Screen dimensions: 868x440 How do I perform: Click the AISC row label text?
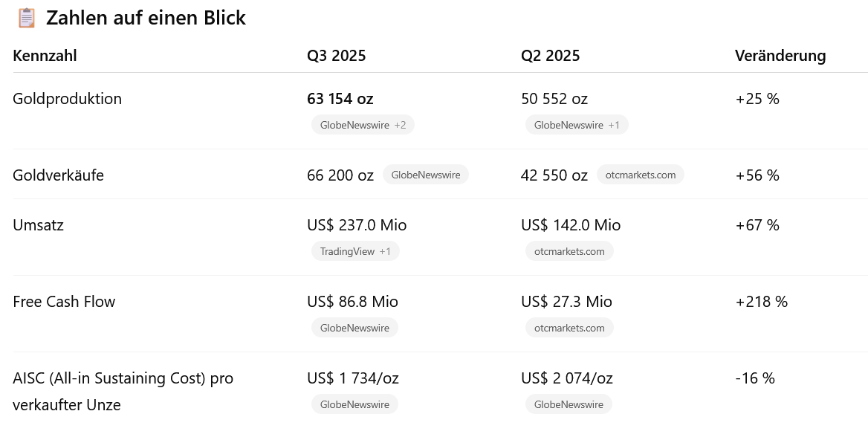pos(123,378)
